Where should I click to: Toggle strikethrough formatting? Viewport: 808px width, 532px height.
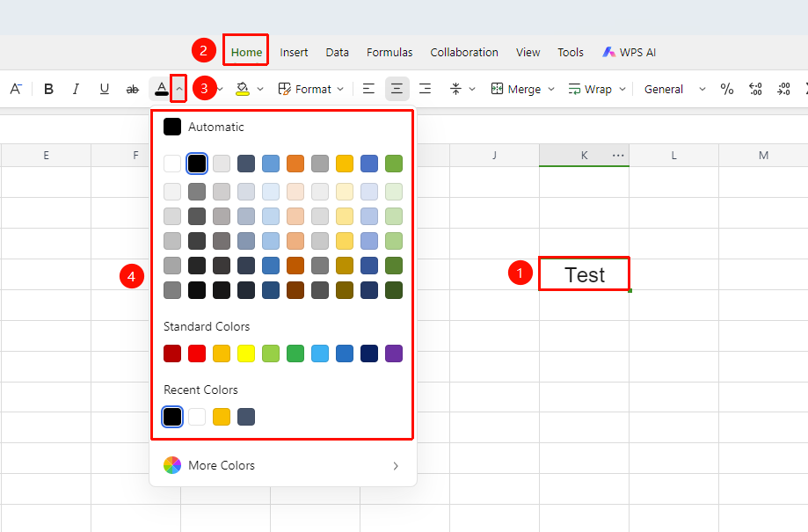pos(133,89)
